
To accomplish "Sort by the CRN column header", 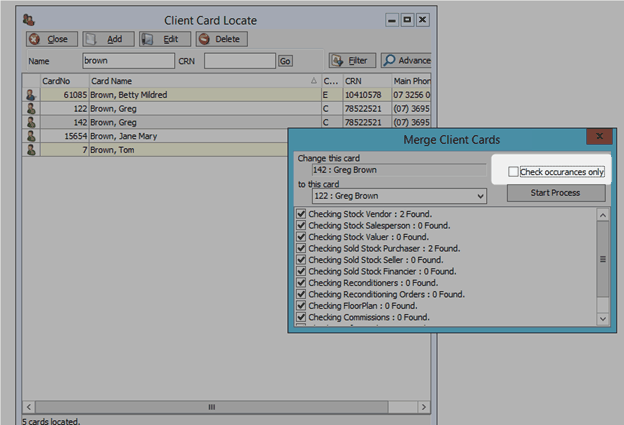I will tap(367, 81).
